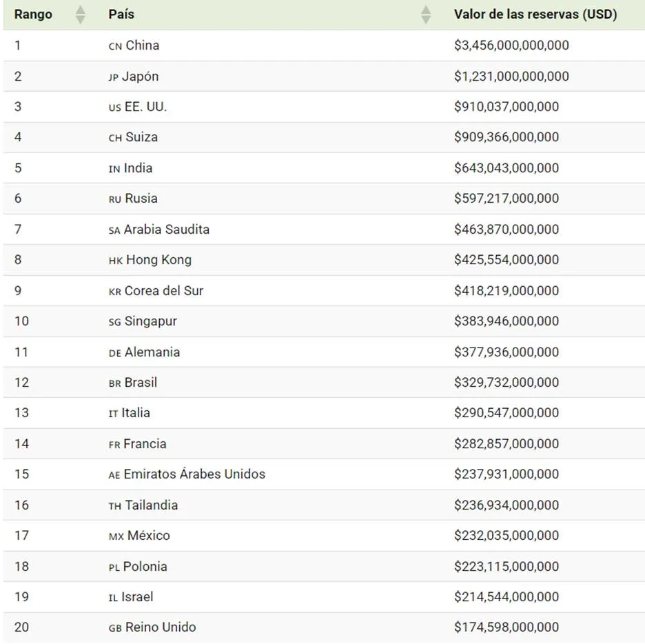Click the $3,456,000,000,000 reserves value
This screenshot has width=645, height=644.
[x=511, y=46]
